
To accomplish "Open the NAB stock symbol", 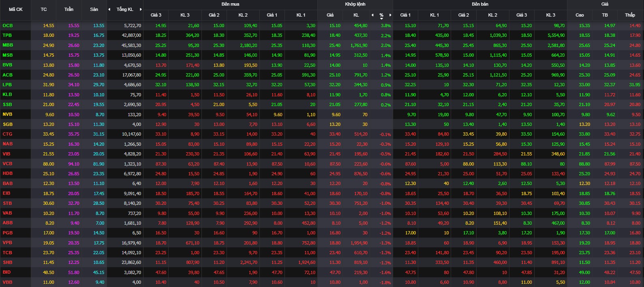I will [x=8, y=144].
